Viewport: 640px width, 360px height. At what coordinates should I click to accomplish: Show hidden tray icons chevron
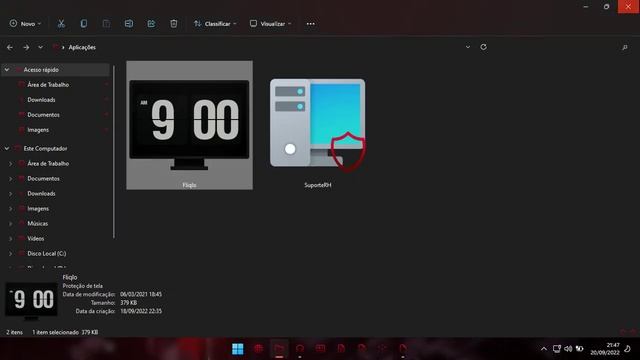[544, 349]
